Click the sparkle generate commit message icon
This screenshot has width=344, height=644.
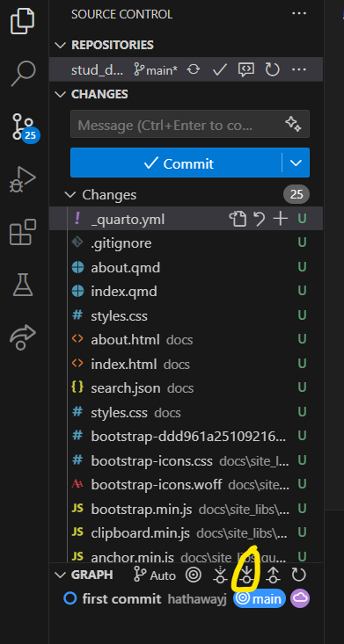click(x=293, y=124)
